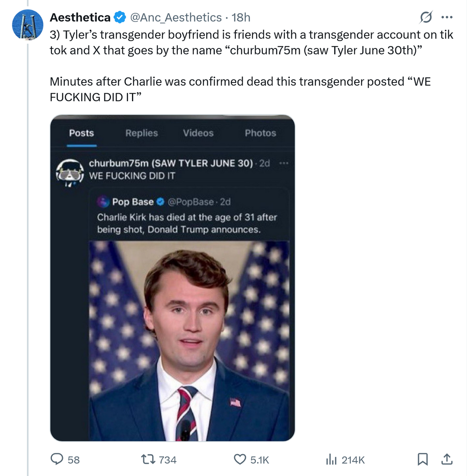Click the share upload icon

pyautogui.click(x=447, y=459)
